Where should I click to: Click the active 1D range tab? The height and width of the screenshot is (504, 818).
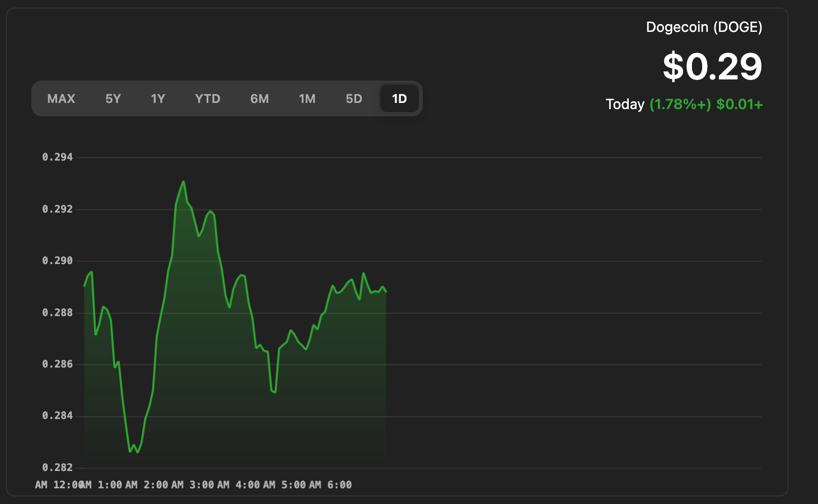point(399,99)
